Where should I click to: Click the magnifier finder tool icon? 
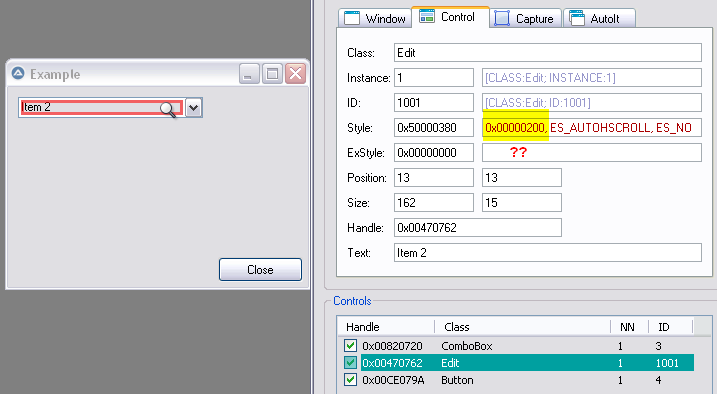pyautogui.click(x=168, y=110)
